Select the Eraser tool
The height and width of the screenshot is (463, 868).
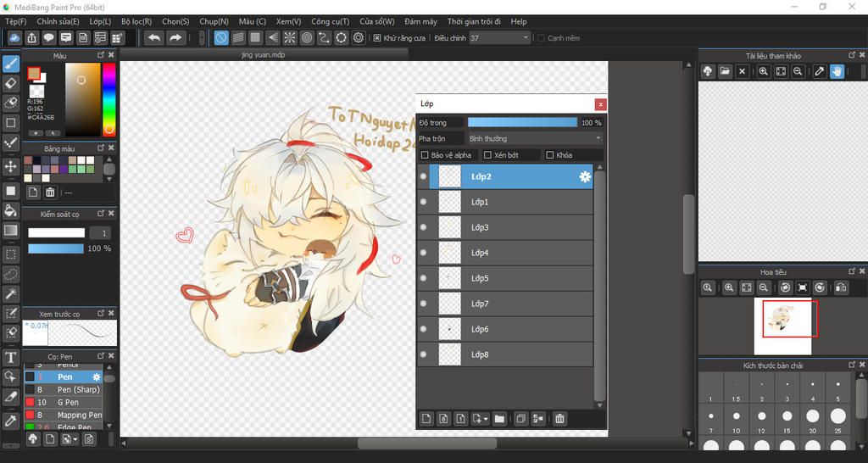(x=10, y=84)
